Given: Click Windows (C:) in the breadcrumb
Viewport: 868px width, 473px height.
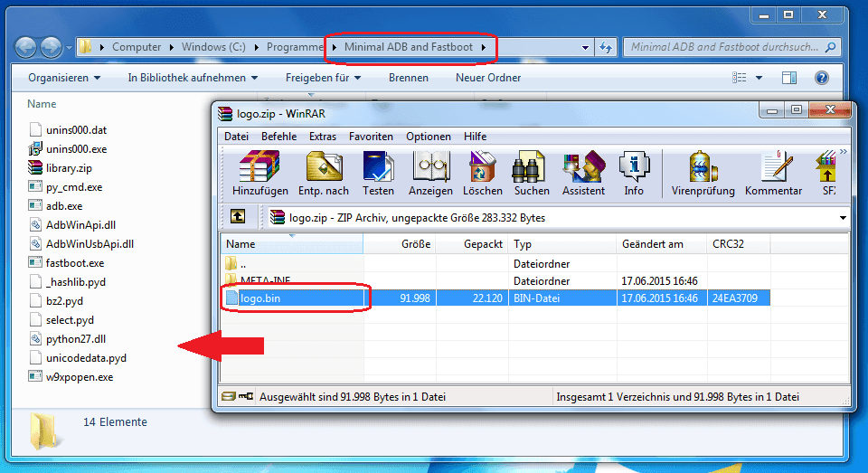Looking at the screenshot, I should tap(213, 47).
